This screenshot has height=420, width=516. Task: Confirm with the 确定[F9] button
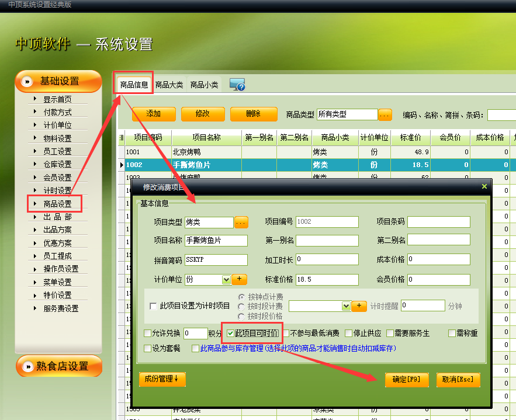[407, 380]
